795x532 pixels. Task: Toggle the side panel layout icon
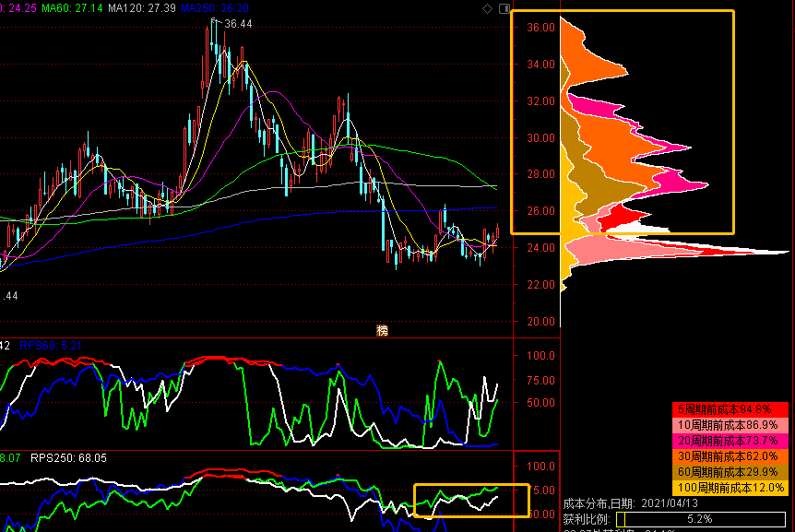pos(504,8)
